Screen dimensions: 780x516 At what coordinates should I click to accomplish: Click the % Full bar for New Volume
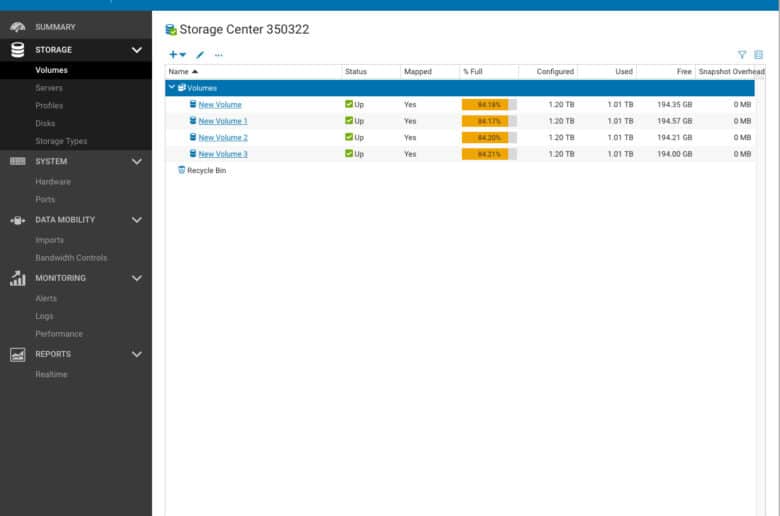[x=489, y=104]
